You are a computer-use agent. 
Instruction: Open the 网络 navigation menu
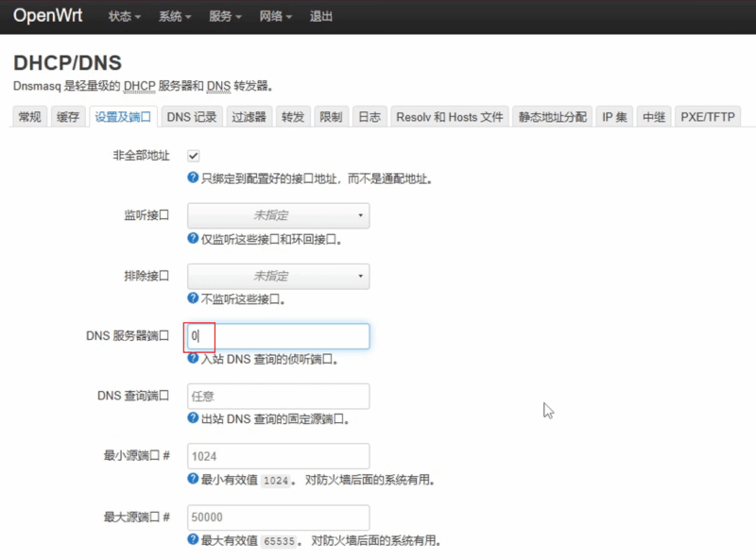click(x=275, y=17)
